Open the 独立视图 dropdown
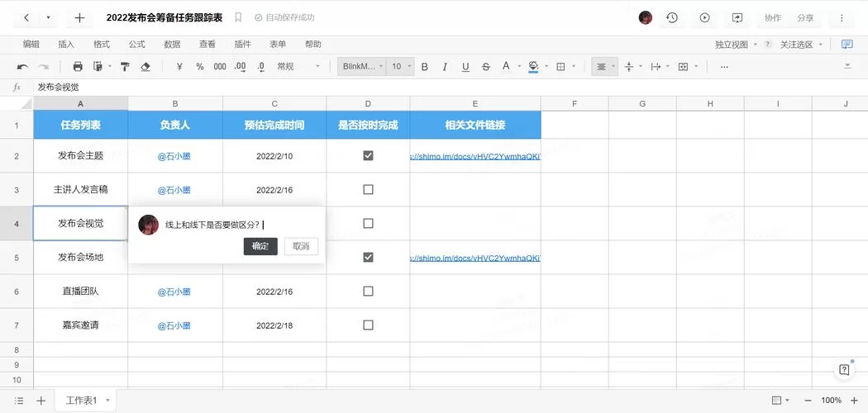The image size is (868, 413). click(x=736, y=45)
